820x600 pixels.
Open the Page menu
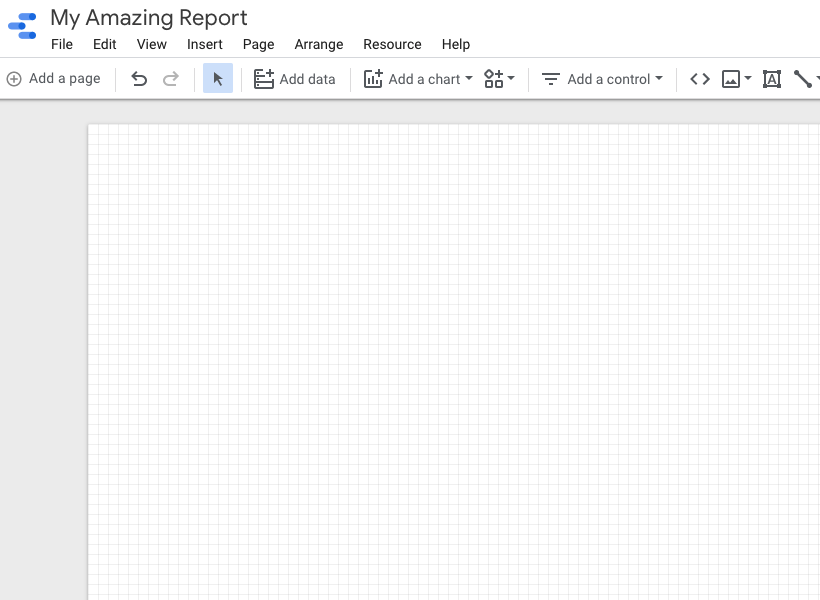click(258, 44)
